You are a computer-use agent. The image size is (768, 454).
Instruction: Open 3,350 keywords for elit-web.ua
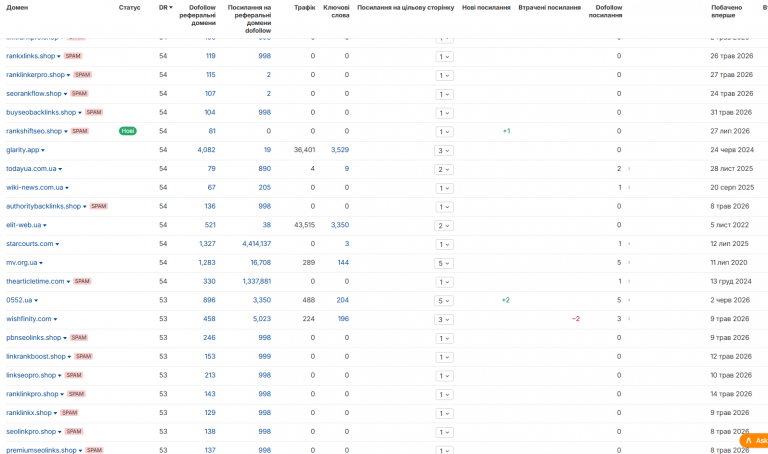[340, 225]
